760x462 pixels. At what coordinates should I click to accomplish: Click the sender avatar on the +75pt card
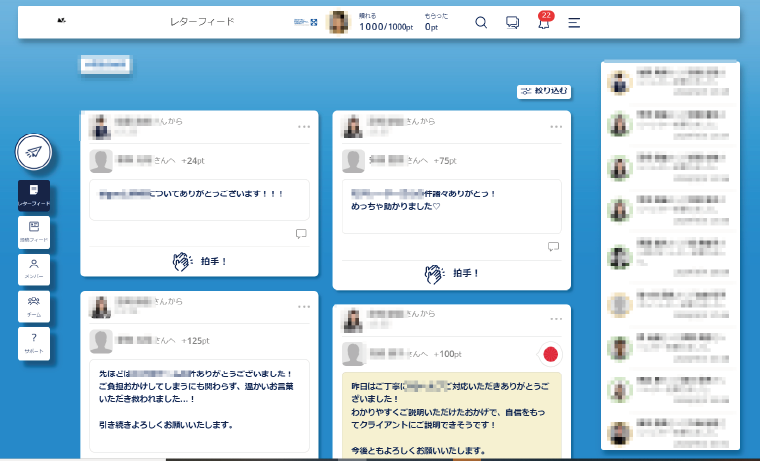click(353, 127)
